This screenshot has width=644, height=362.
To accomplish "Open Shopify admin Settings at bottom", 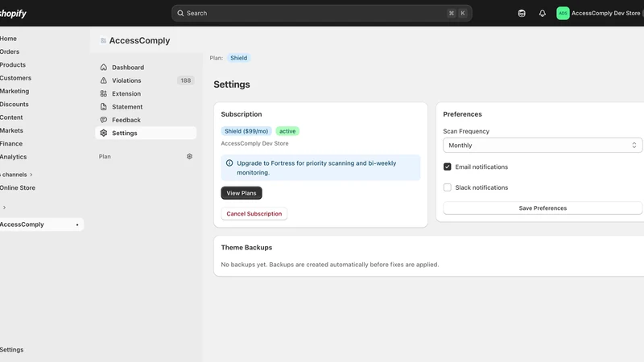I will [11, 350].
